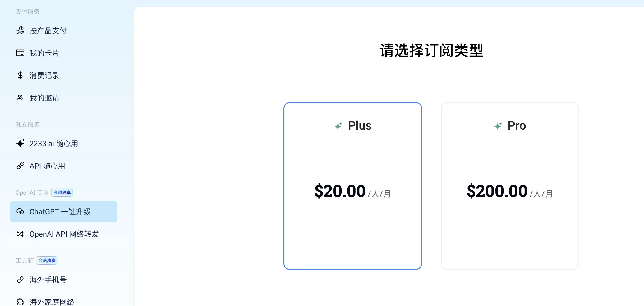
Task: Click the ChatGPT 一键升级 upload icon
Action: 21,212
